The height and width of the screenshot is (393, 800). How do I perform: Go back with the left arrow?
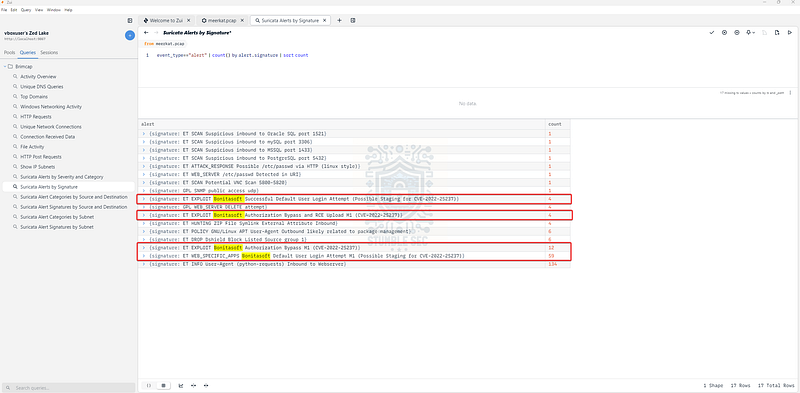pyautogui.click(x=146, y=32)
